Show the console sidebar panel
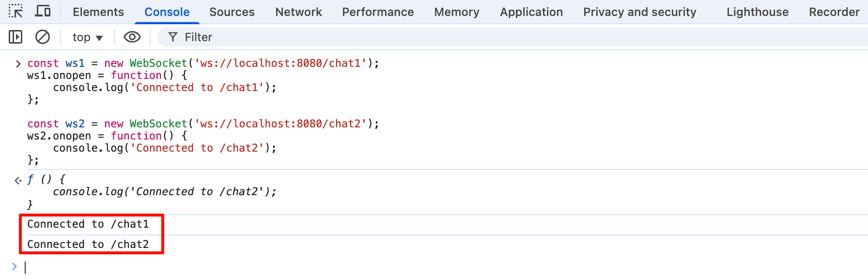This screenshot has width=868, height=279. tap(15, 37)
